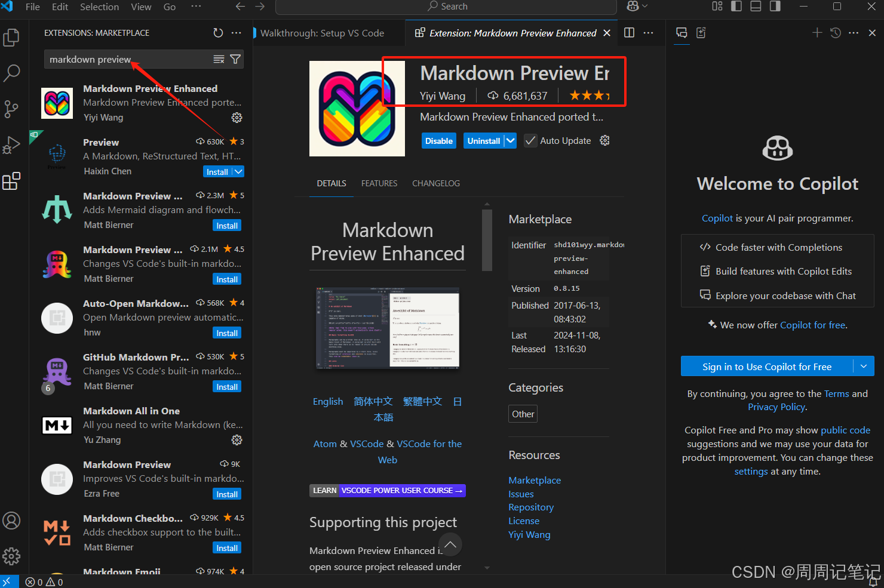The height and width of the screenshot is (588, 884).
Task: Open the manage gear beside Auto Update
Action: pyautogui.click(x=604, y=140)
